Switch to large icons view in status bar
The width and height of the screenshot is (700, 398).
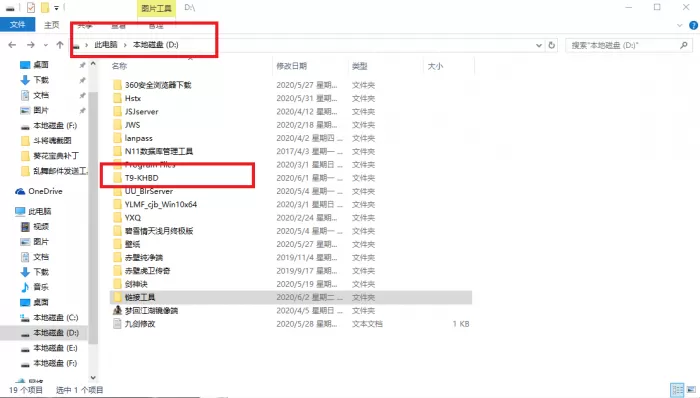click(x=692, y=390)
